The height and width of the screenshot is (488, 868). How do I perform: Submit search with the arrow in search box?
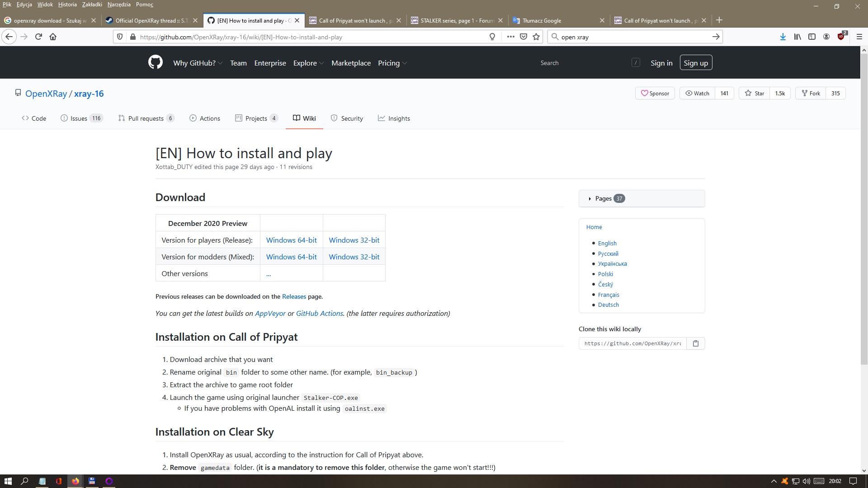716,37
